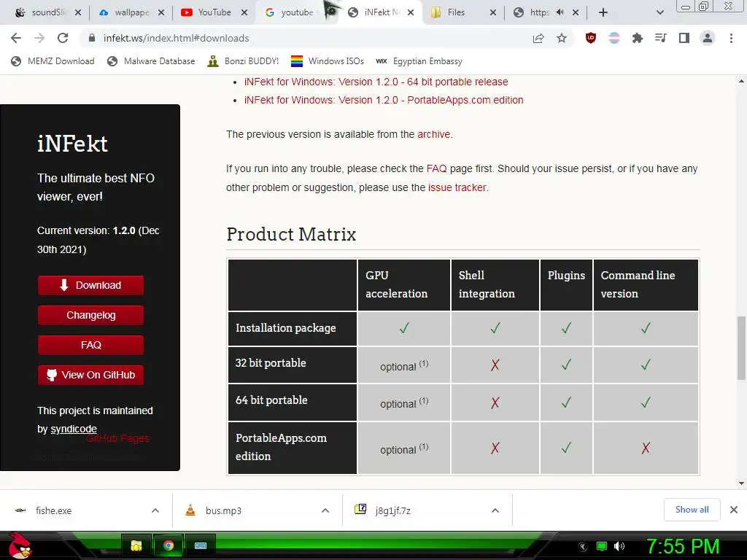This screenshot has height=560, width=747.
Task: Mute the audio-playing https tab
Action: [560, 12]
